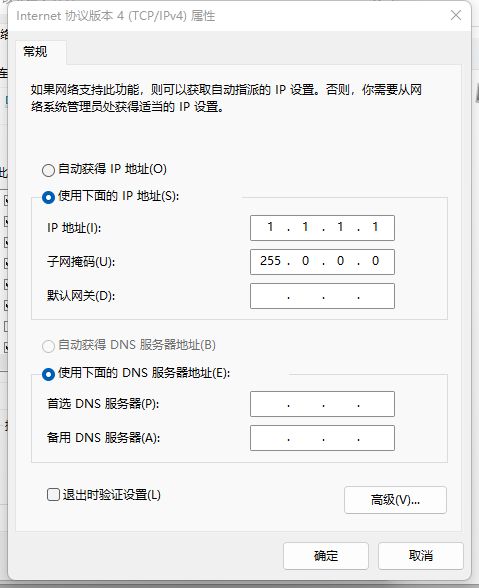The image size is (479, 588).
Task: Open advanced settings with 高级(V) button
Action: [395, 500]
